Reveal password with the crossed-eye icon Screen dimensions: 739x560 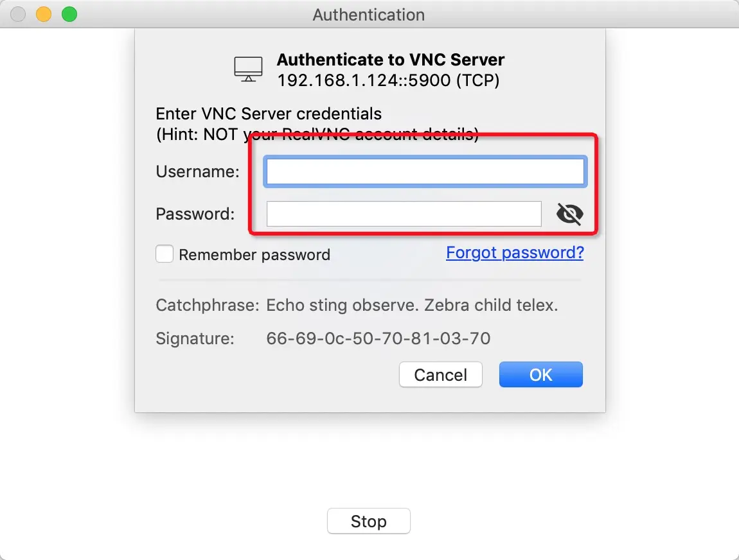point(569,214)
